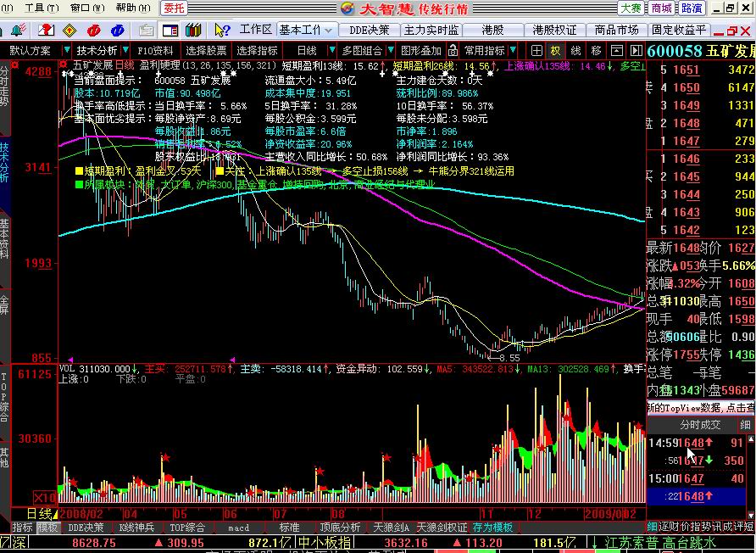This screenshot has height=553, width=756.
Task: Open the 窗口(W) menu
Action: tap(87, 8)
